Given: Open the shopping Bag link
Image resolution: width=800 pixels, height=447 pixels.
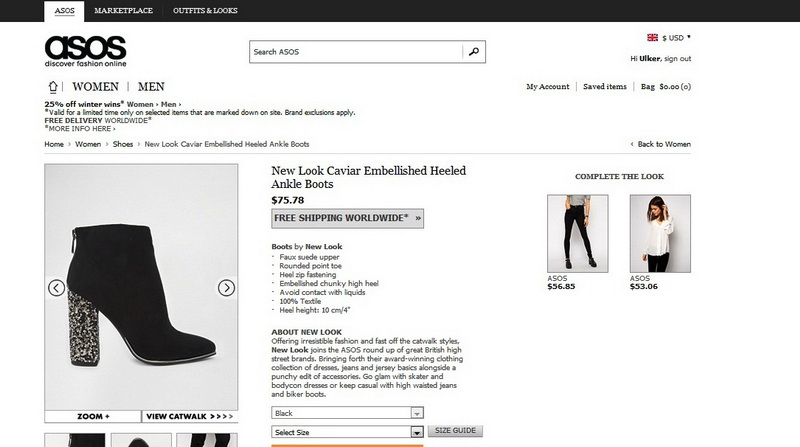Looking at the screenshot, I should (666, 87).
